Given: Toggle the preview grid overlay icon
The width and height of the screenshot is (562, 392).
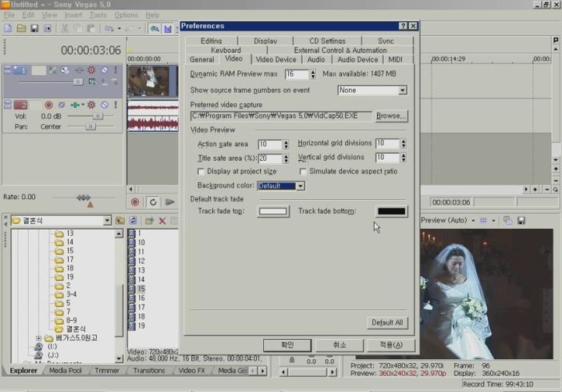Looking at the screenshot, I should click(483, 220).
